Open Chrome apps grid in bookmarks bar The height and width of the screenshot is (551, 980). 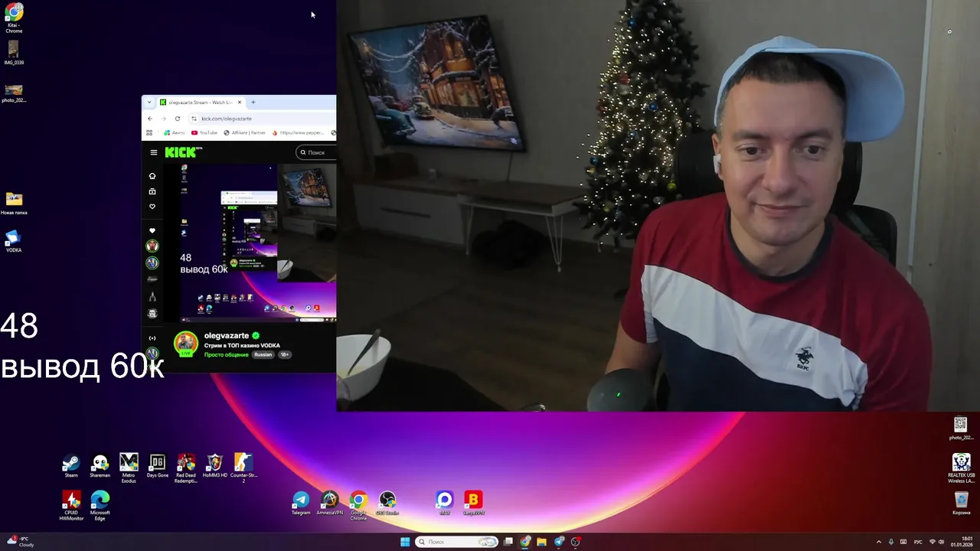(149, 133)
